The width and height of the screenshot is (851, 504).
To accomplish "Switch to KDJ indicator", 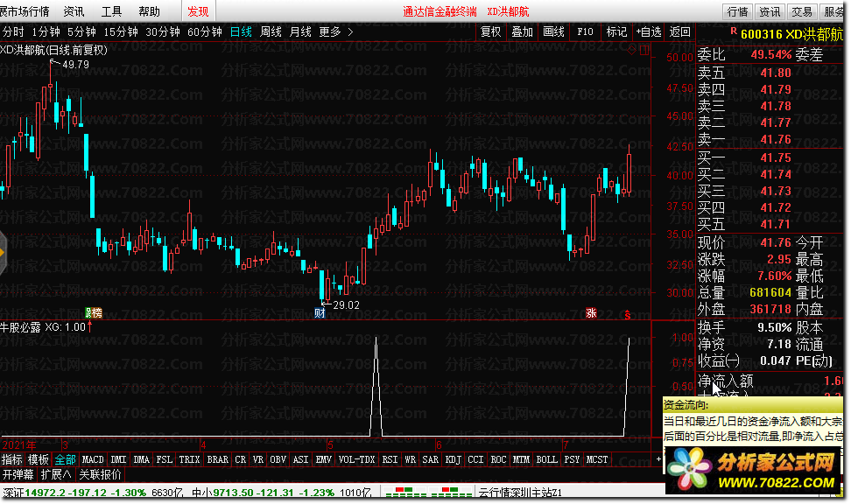I will [x=454, y=459].
